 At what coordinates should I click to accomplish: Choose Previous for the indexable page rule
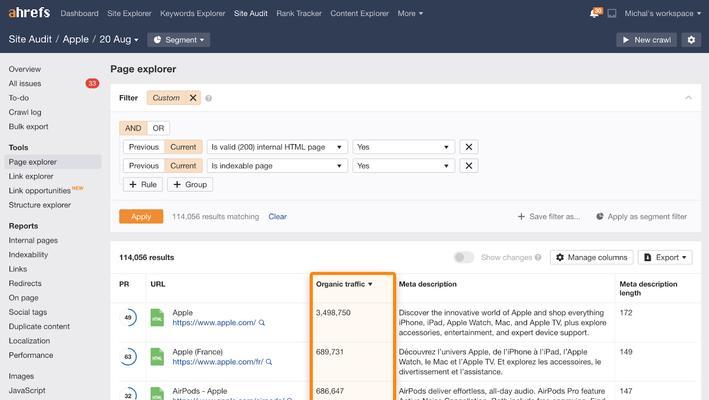[144, 166]
